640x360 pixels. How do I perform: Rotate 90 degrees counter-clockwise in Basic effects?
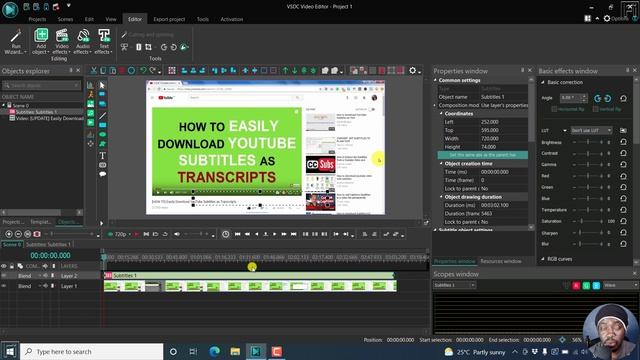click(x=598, y=98)
